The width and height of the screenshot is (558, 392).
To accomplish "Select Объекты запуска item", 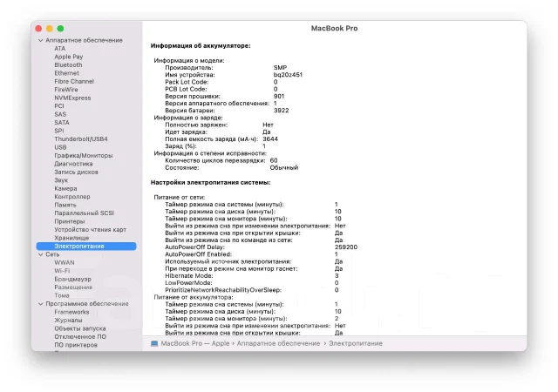I will pos(79,328).
